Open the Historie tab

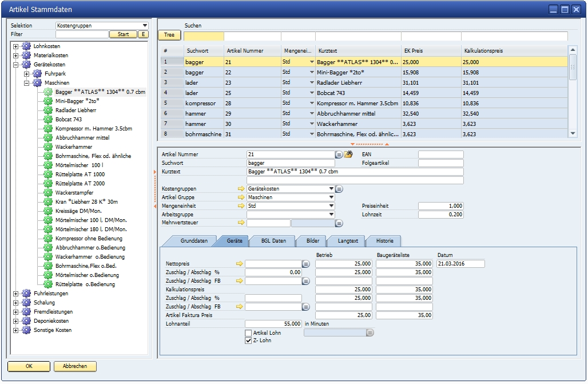pyautogui.click(x=384, y=241)
